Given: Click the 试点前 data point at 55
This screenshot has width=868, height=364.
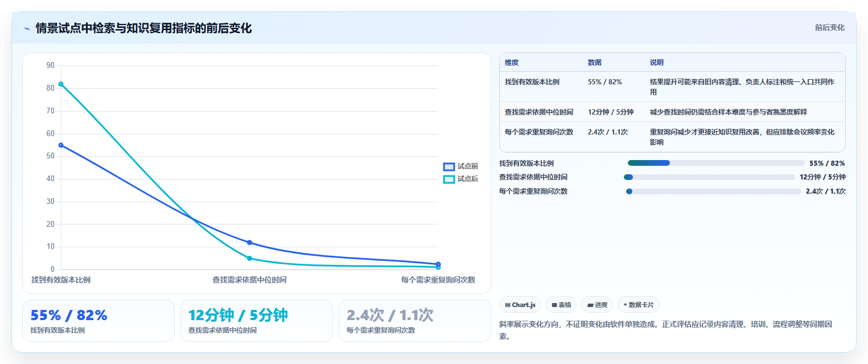Looking at the screenshot, I should point(61,145).
